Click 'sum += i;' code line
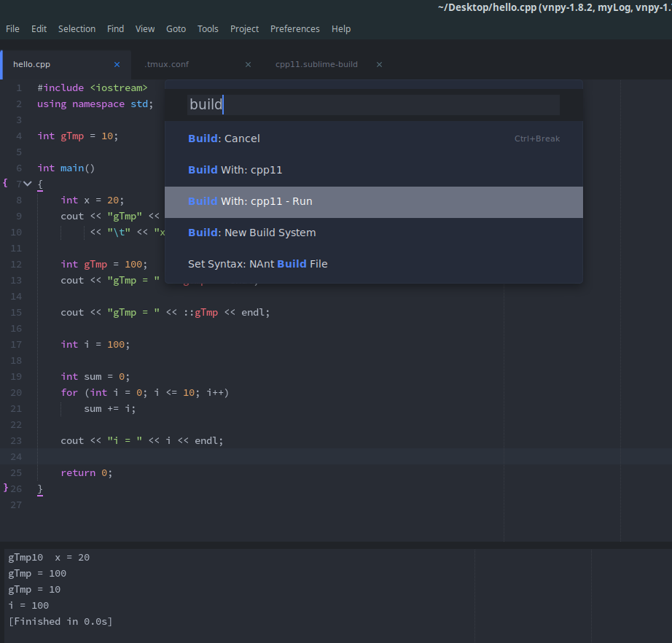Screen dimensions: 672x643 click(x=110, y=409)
